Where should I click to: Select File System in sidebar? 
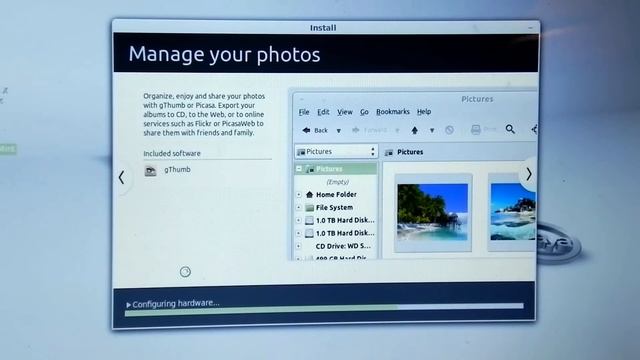[334, 208]
